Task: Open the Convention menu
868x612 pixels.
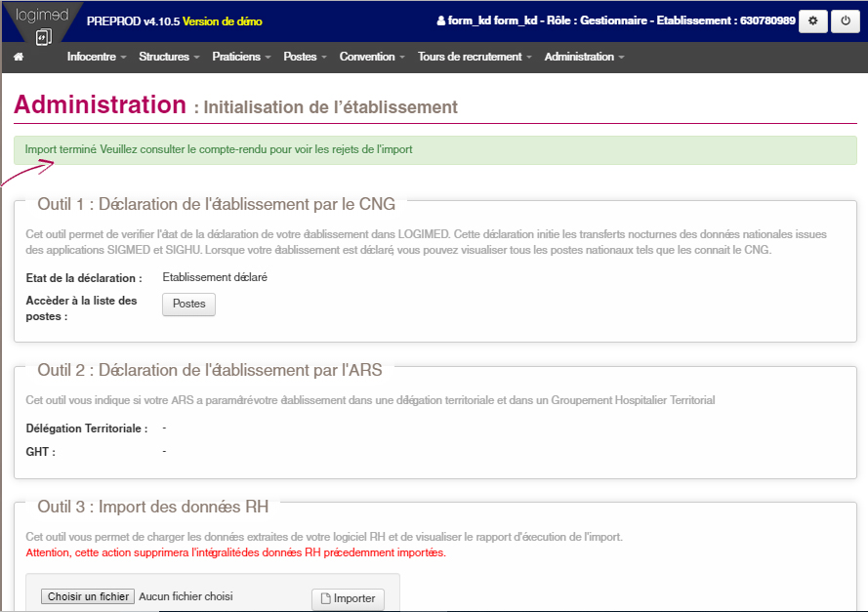Action: (372, 57)
